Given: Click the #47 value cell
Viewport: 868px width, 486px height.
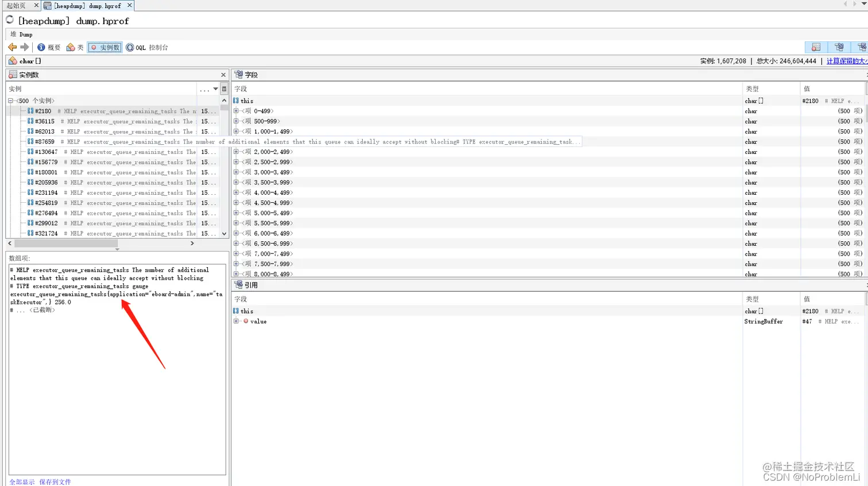Looking at the screenshot, I should [x=832, y=321].
